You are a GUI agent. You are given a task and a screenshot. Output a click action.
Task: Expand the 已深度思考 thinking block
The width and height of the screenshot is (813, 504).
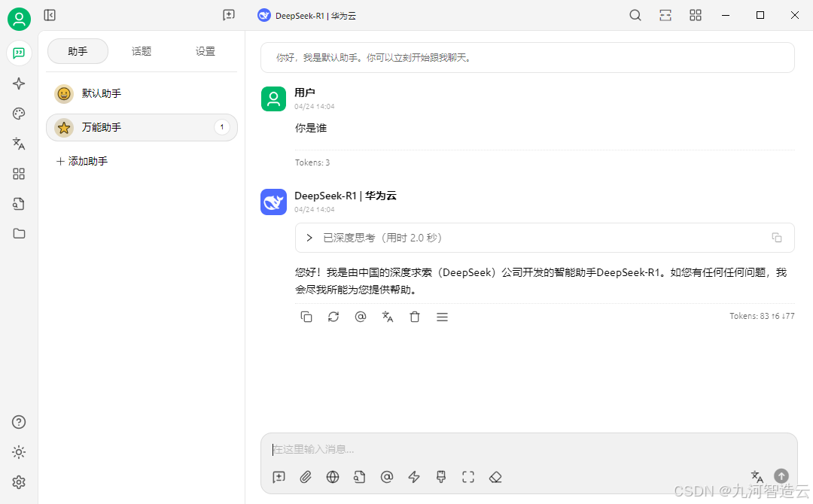click(x=544, y=238)
